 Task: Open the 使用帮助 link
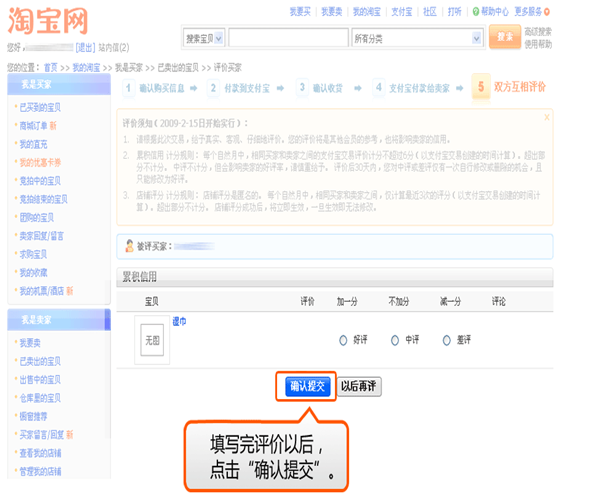pyautogui.click(x=538, y=44)
